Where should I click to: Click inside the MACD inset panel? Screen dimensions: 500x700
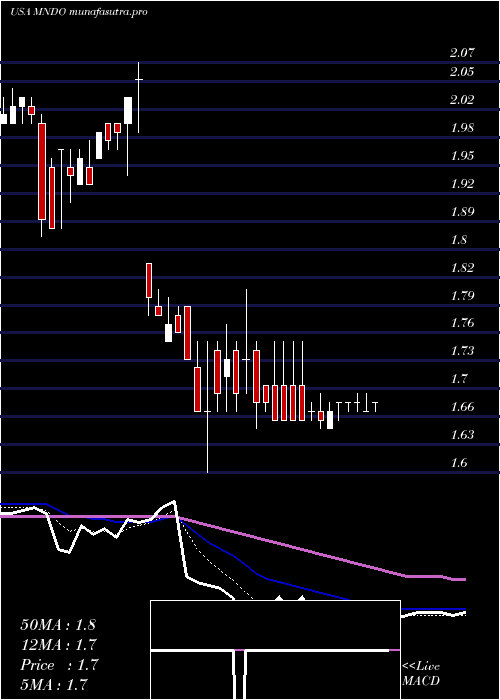(x=275, y=650)
